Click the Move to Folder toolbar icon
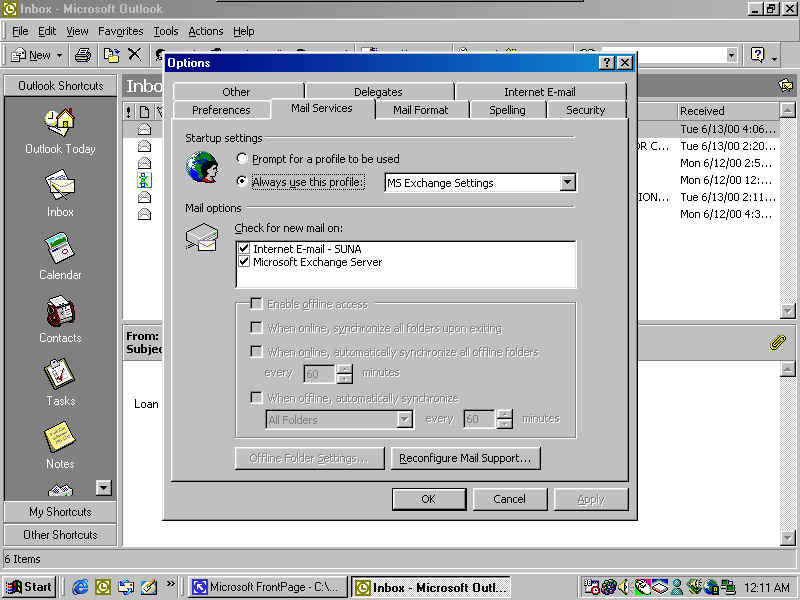The width and height of the screenshot is (800, 600). (111, 55)
